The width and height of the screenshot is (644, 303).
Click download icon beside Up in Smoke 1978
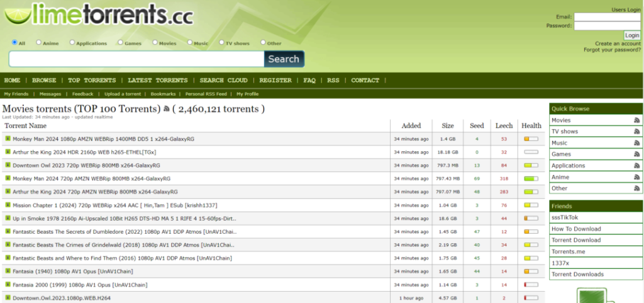pos(8,218)
